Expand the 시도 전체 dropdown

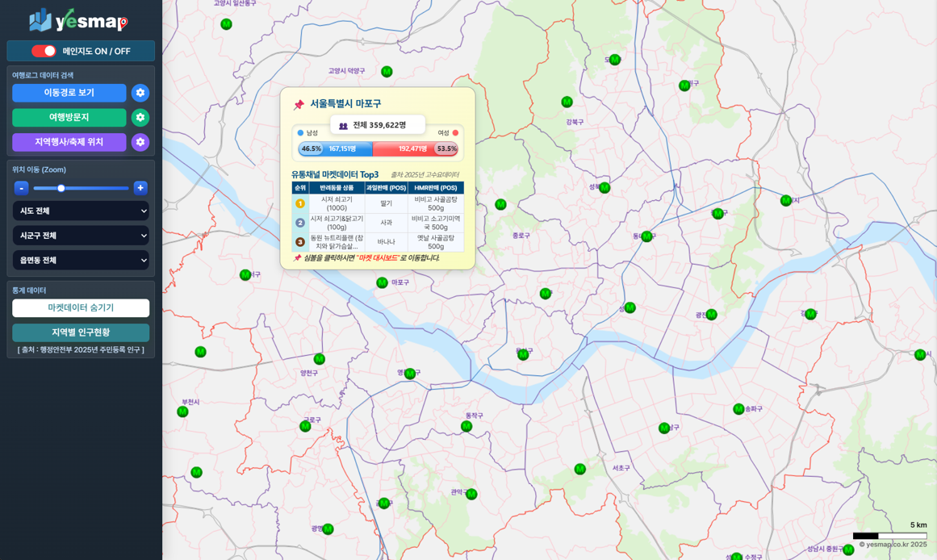[x=81, y=211]
